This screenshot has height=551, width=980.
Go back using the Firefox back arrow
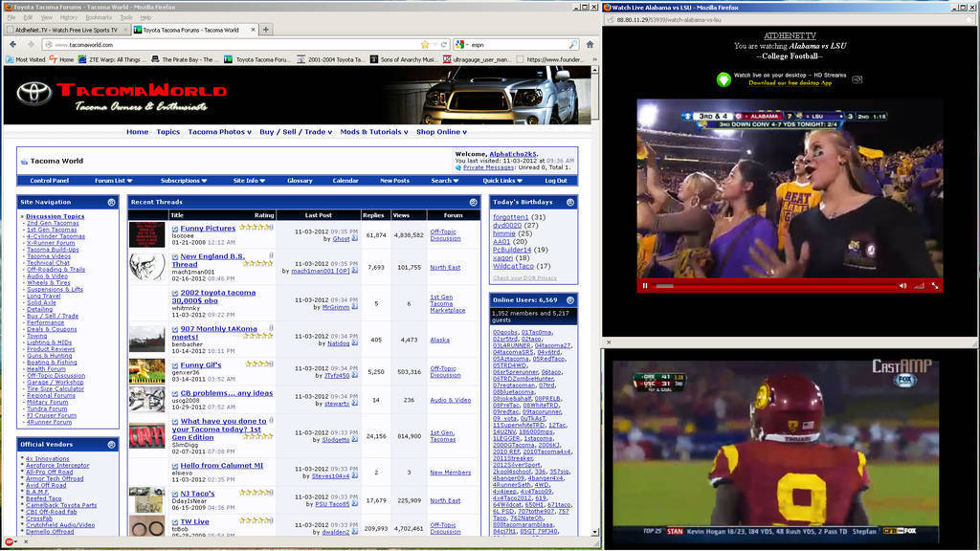point(13,44)
